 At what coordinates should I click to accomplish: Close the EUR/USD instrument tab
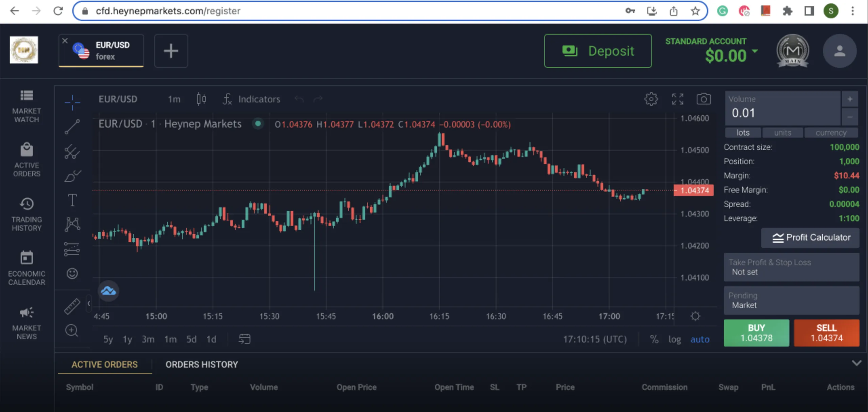tap(65, 41)
